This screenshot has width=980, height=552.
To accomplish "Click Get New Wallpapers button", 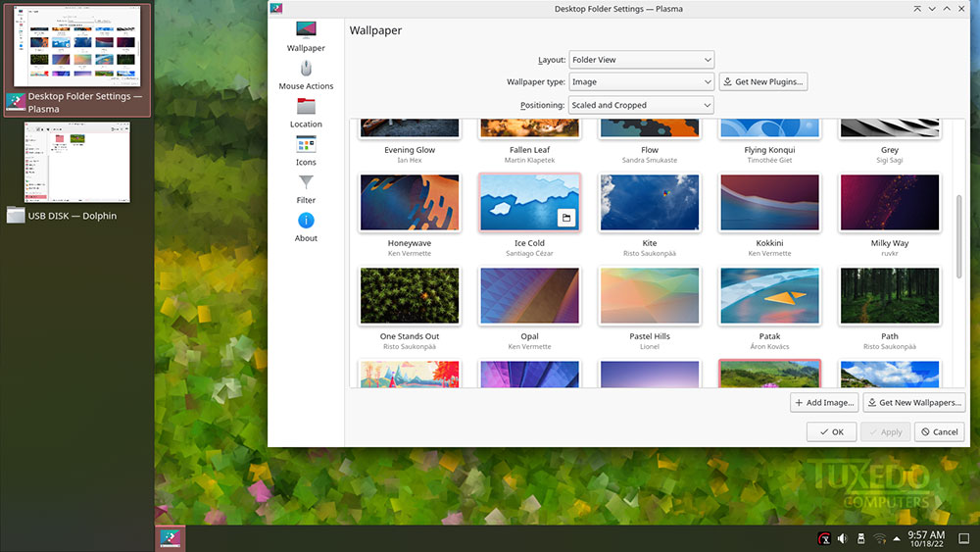I will click(912, 402).
